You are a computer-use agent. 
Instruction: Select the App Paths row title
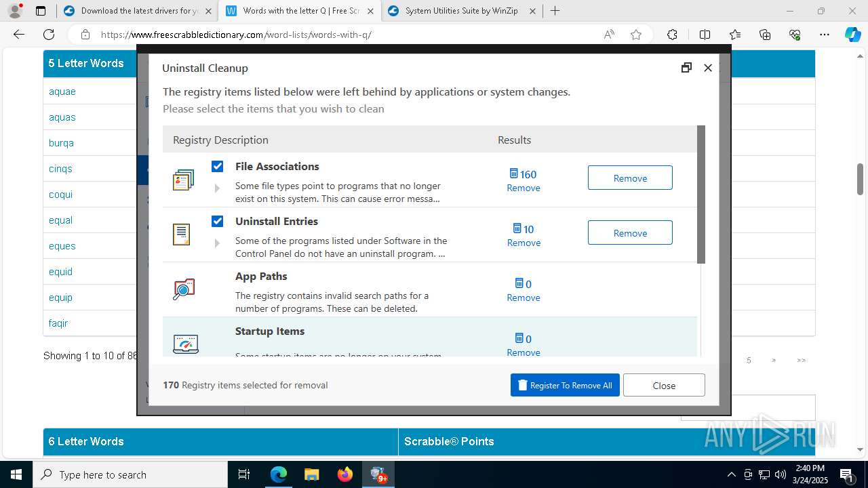click(261, 276)
